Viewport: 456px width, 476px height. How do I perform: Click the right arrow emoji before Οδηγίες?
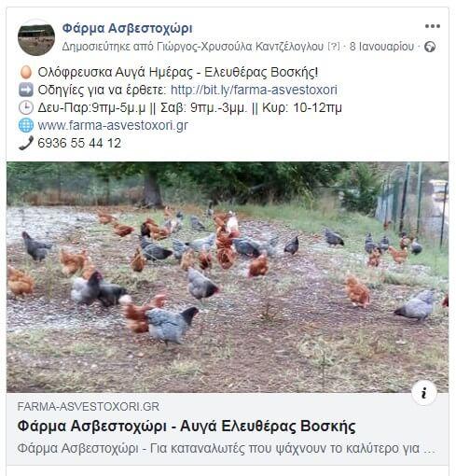(26, 91)
